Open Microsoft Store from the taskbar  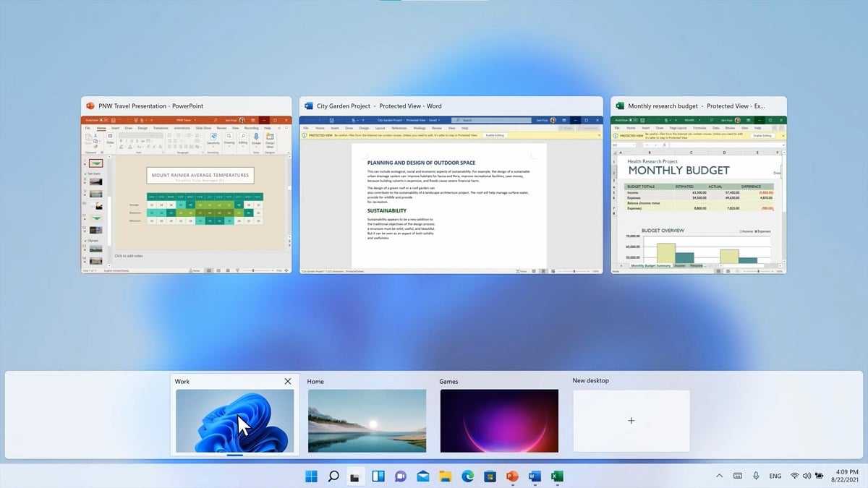click(490, 476)
